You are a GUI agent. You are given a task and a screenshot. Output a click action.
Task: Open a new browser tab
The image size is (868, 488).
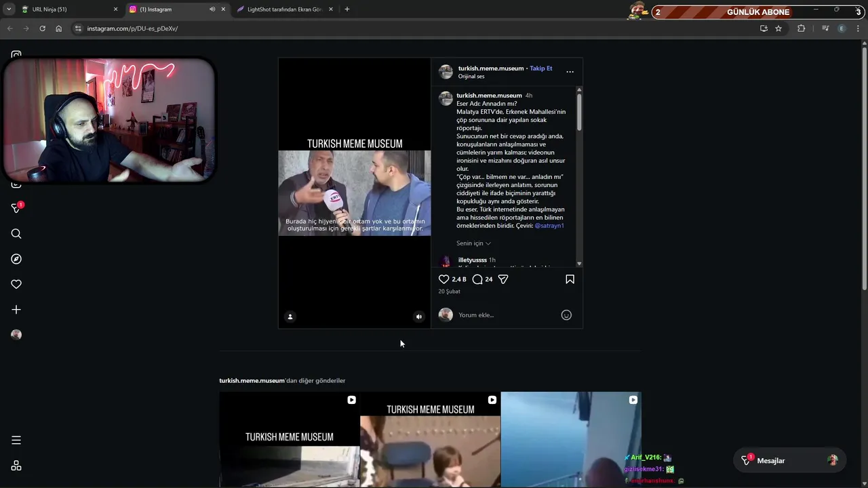pyautogui.click(x=347, y=9)
